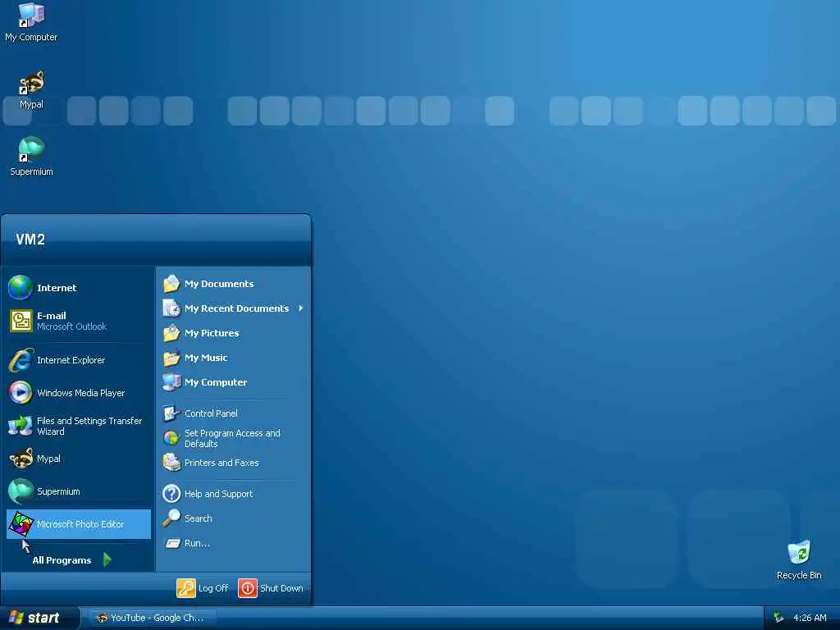Image resolution: width=840 pixels, height=630 pixels.
Task: Launch Mypal raccoon icon in Start menu
Action: [21, 459]
